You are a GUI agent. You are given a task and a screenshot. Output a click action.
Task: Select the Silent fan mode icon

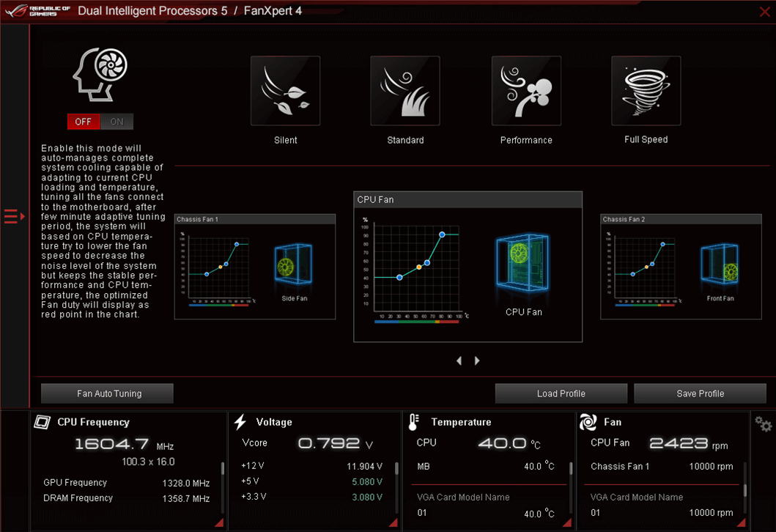tap(285, 91)
